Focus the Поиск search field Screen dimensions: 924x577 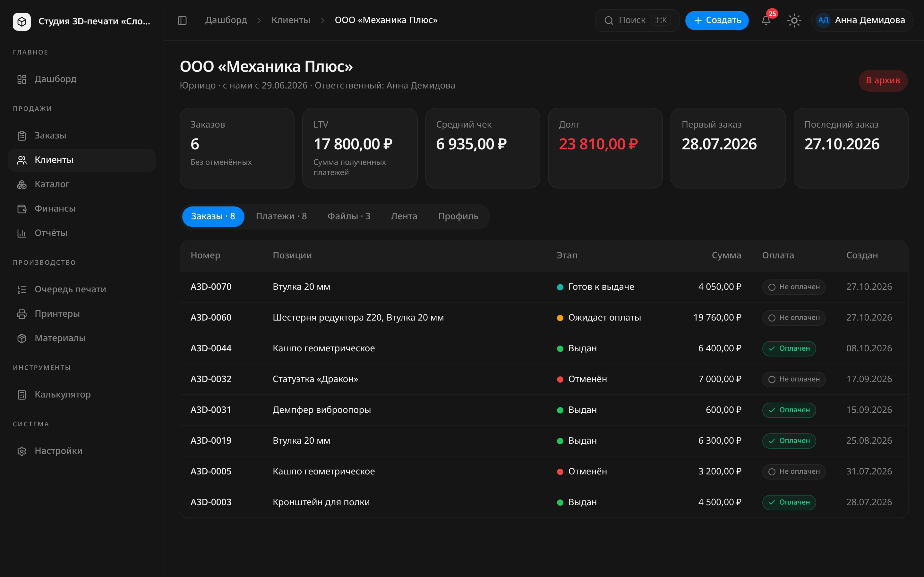[637, 20]
